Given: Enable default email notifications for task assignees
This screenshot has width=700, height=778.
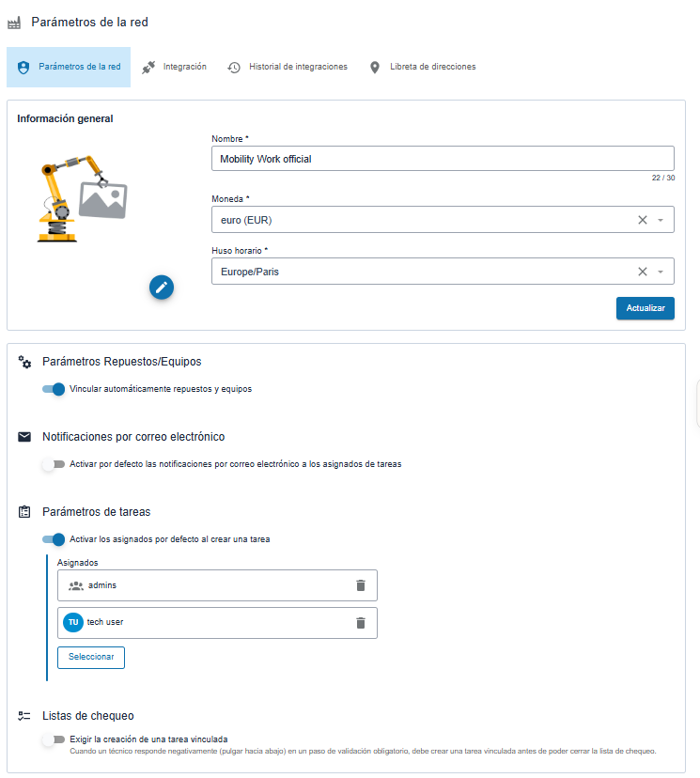Looking at the screenshot, I should [x=54, y=464].
